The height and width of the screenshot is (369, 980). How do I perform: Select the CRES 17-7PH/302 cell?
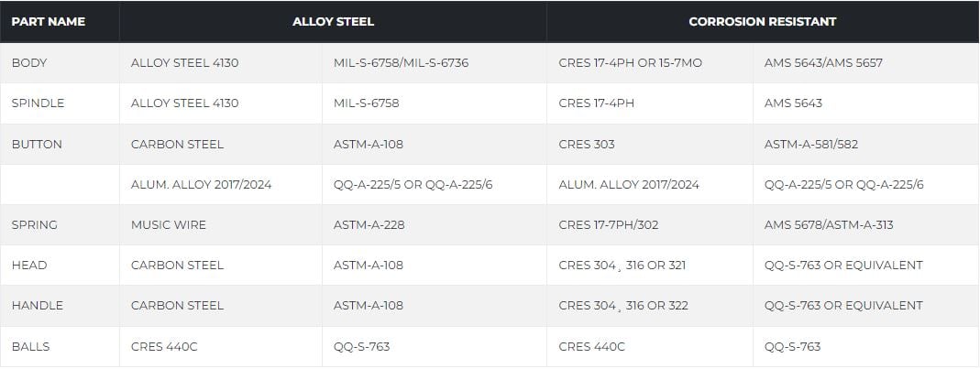point(608,224)
